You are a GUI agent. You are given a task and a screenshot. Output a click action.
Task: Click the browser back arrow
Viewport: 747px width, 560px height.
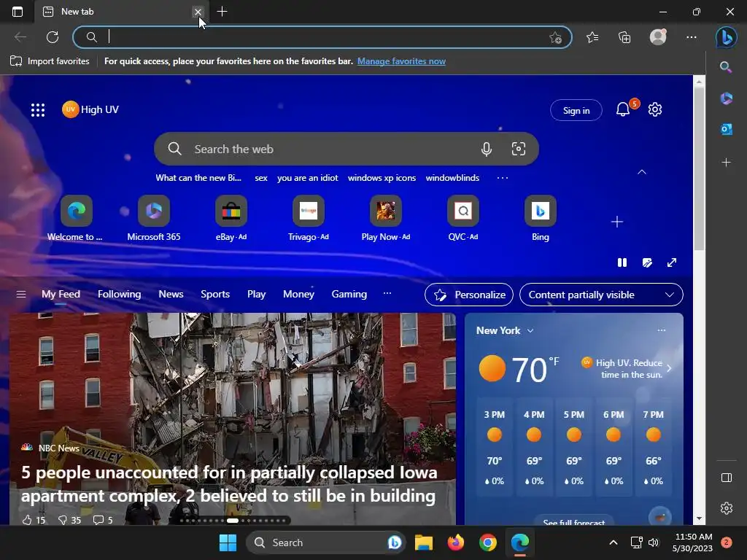20,37
